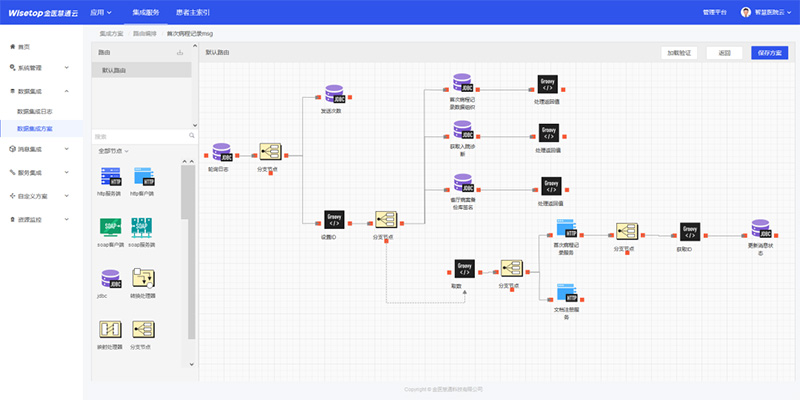This screenshot has width=800, height=400.
Task: Click the 发送次数 JDBC node on canvas
Action: [x=331, y=94]
